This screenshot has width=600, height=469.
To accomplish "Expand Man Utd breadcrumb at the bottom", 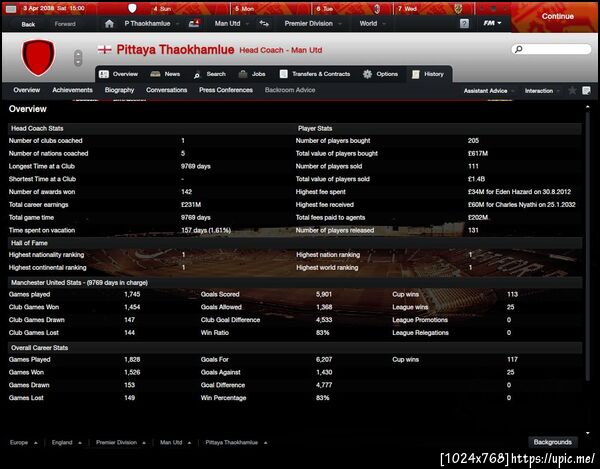I will click(175, 443).
